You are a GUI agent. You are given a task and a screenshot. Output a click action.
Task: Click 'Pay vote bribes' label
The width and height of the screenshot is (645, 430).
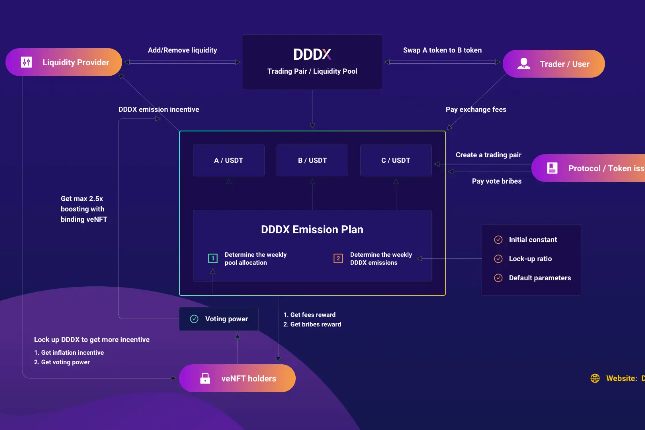pos(497,181)
